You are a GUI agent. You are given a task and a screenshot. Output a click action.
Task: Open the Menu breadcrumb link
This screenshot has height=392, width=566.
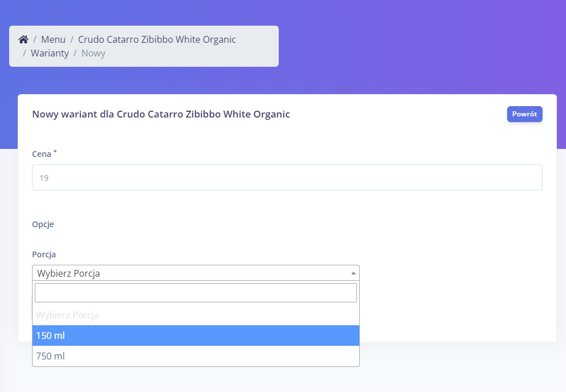click(x=53, y=39)
